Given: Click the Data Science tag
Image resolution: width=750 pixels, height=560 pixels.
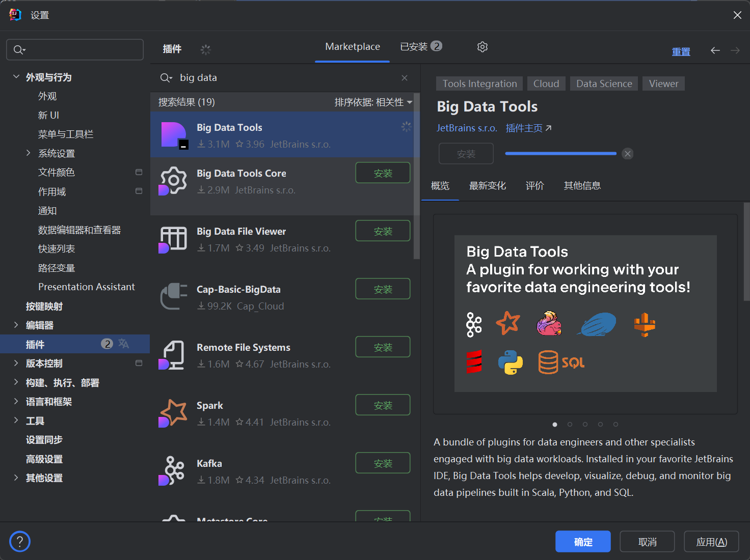Looking at the screenshot, I should [604, 83].
